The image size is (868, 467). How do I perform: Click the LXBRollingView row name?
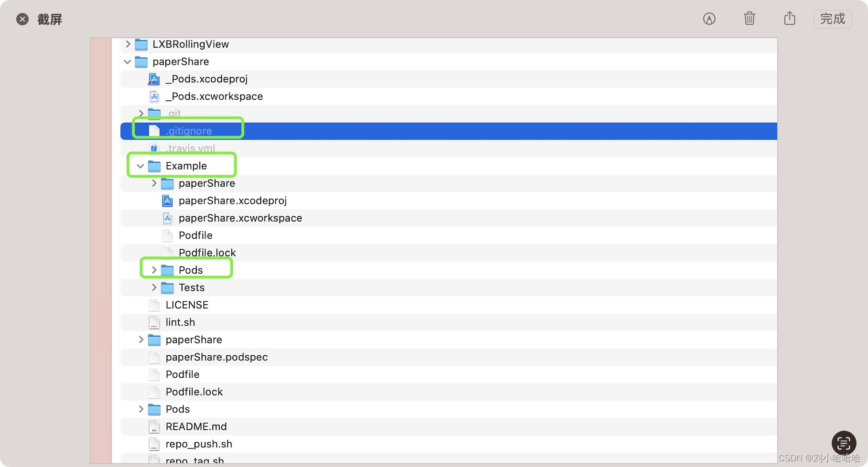coord(191,44)
